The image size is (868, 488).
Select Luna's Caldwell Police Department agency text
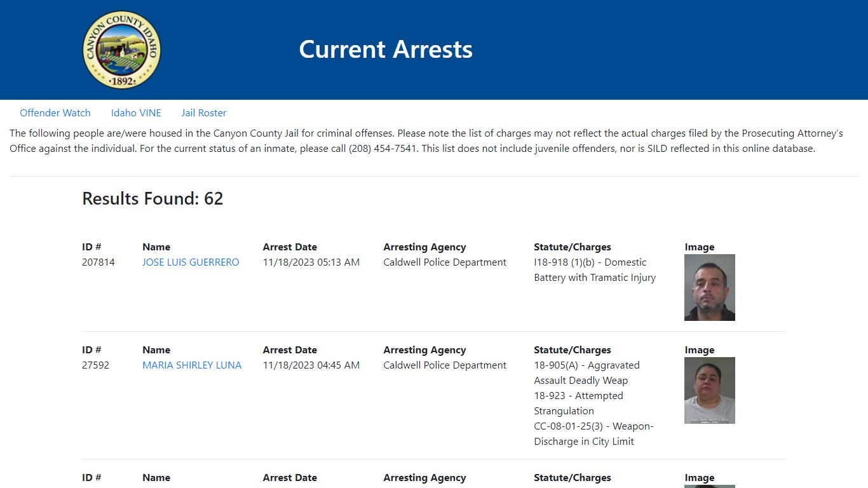tap(445, 365)
